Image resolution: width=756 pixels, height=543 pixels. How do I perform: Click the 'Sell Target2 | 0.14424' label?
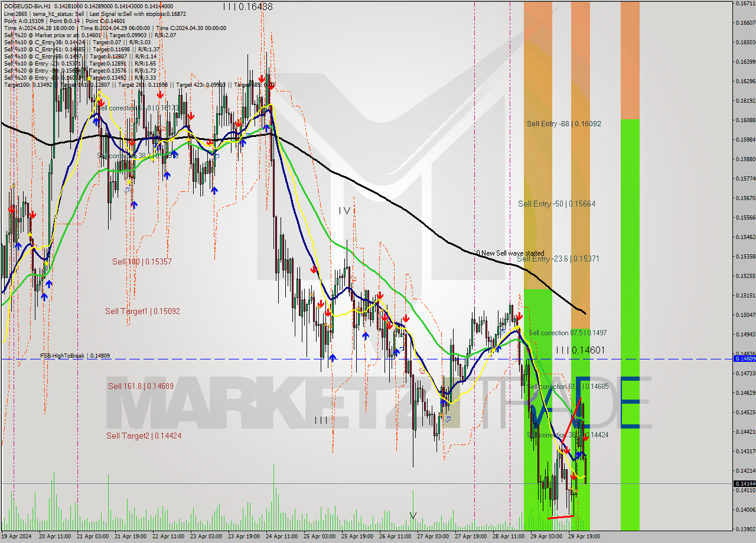pyautogui.click(x=144, y=436)
